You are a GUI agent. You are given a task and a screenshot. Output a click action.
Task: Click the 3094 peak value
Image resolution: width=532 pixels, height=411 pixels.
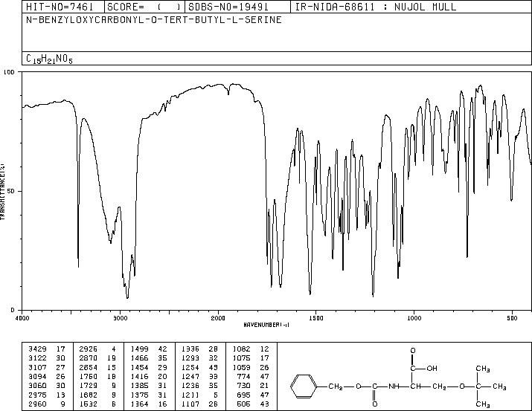[x=37, y=376]
